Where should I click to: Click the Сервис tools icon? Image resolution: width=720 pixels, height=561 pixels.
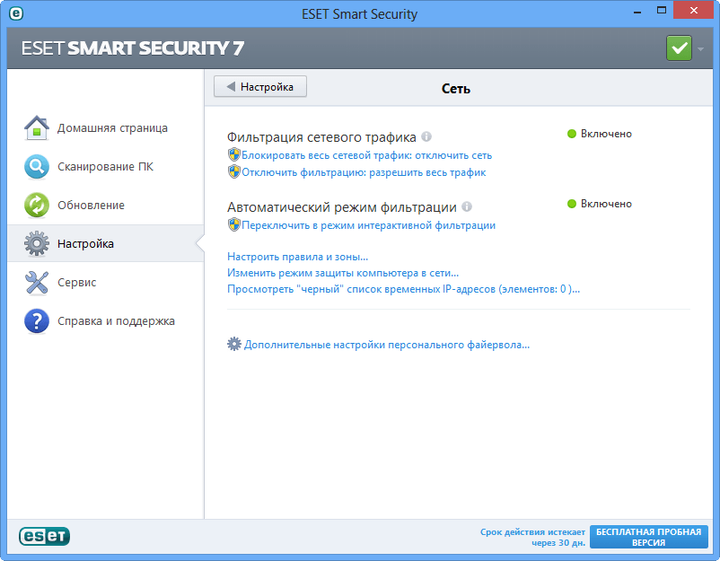pyautogui.click(x=37, y=282)
